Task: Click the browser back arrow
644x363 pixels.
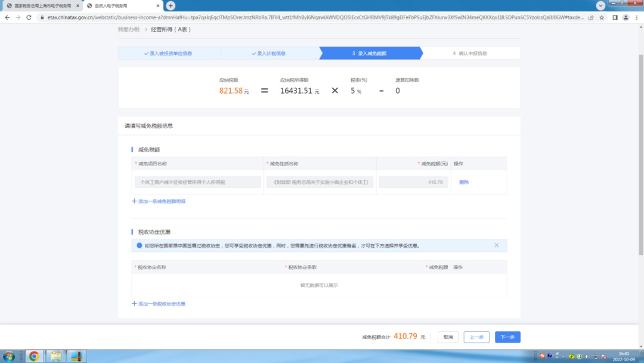Action: [x=7, y=18]
